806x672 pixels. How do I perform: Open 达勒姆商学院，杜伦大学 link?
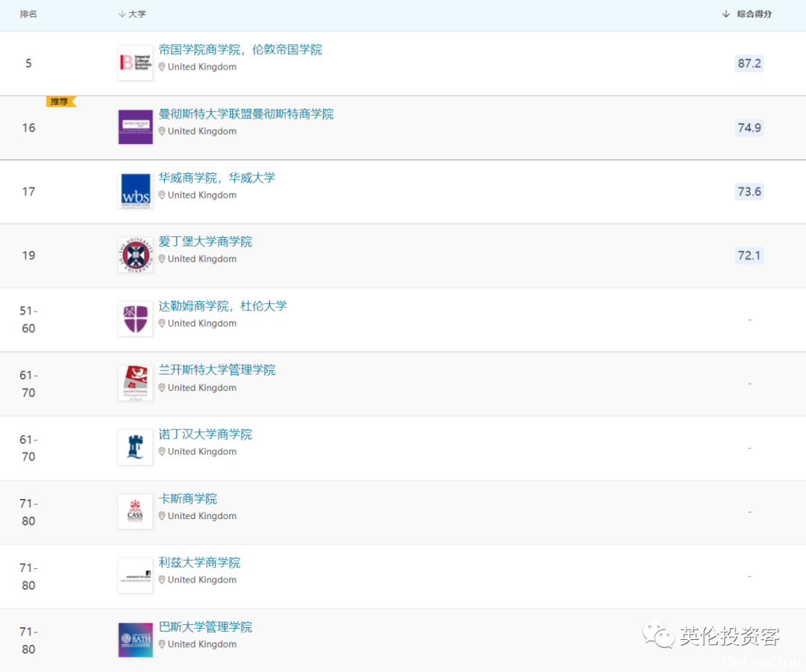(222, 306)
